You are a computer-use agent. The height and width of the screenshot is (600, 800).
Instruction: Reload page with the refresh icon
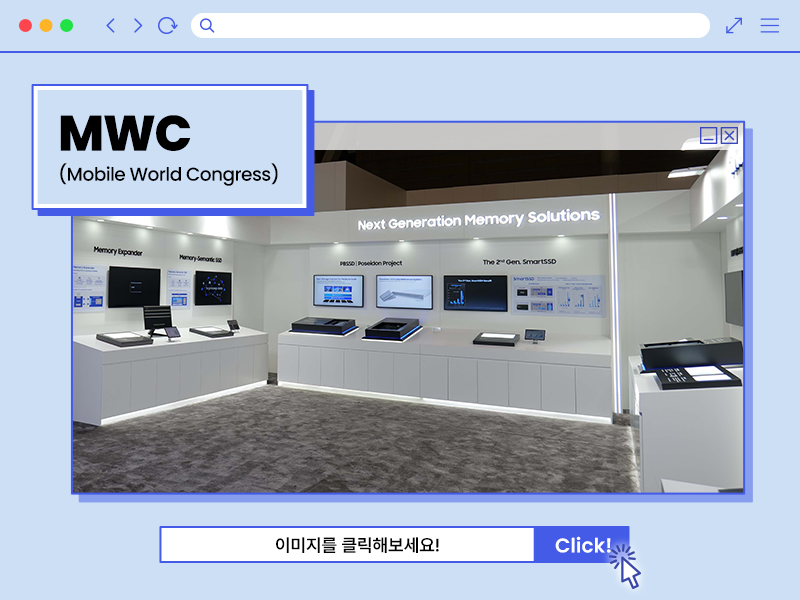tap(167, 26)
